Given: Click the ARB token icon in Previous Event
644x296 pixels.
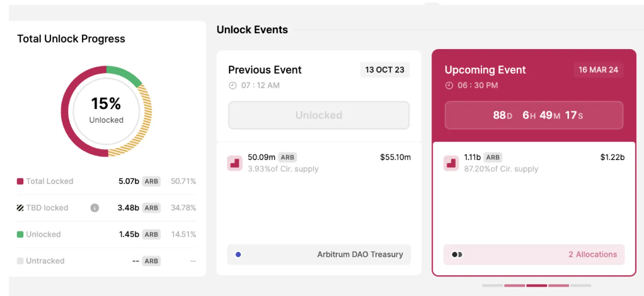Looking at the screenshot, I should point(234,163).
